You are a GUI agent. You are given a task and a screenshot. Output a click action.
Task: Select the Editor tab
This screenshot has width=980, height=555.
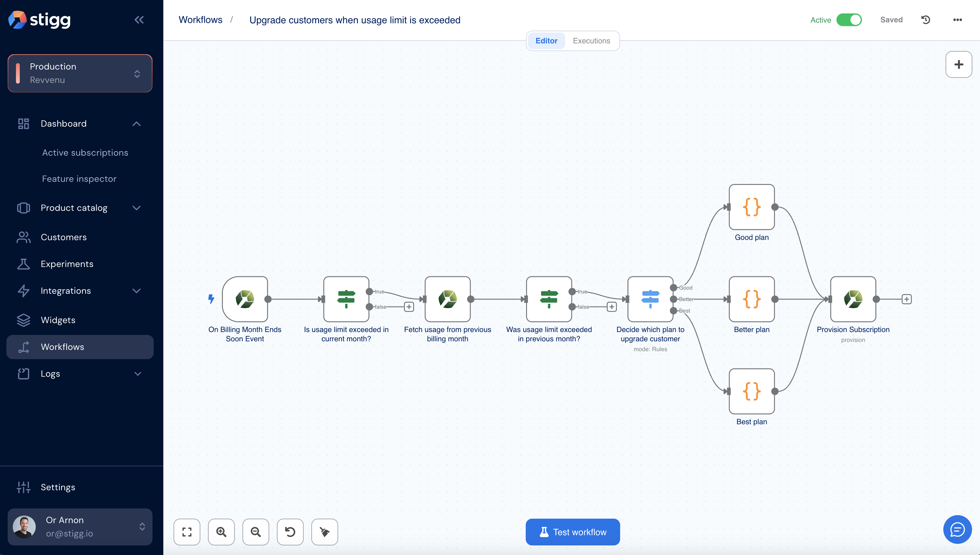pos(546,41)
